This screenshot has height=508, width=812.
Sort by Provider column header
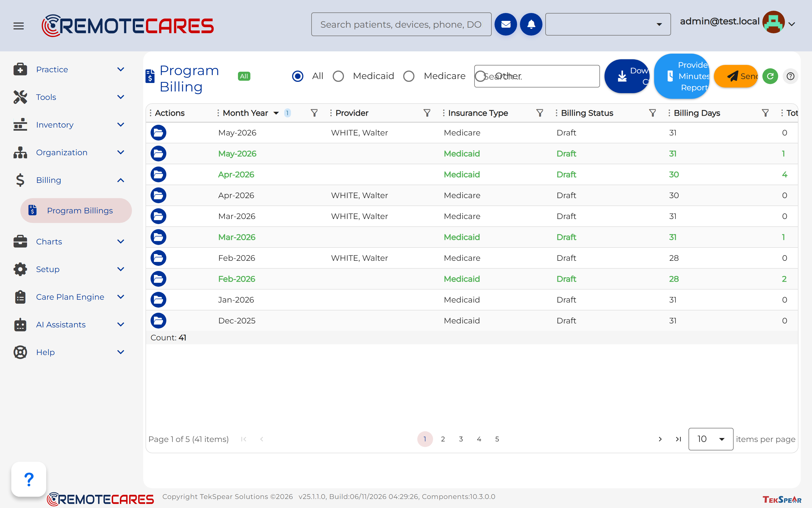click(x=352, y=113)
